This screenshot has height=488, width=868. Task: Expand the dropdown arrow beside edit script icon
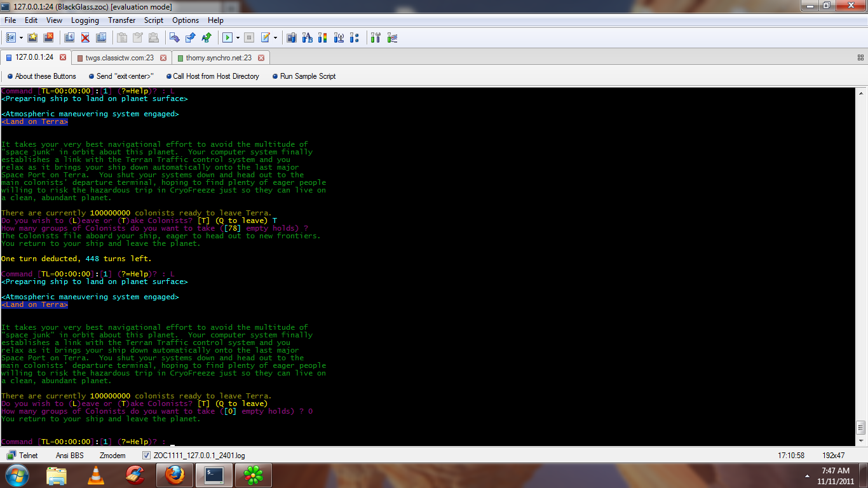(275, 37)
